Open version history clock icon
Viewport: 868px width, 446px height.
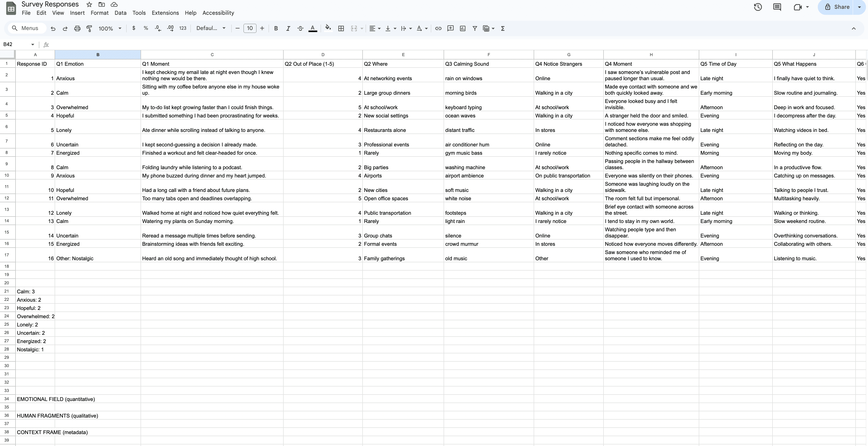pos(758,7)
